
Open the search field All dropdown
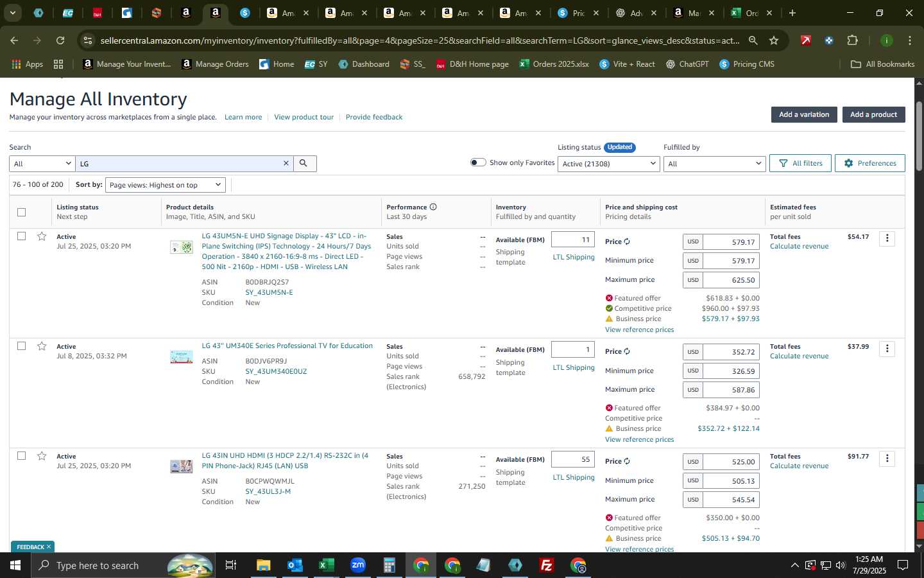pyautogui.click(x=42, y=164)
